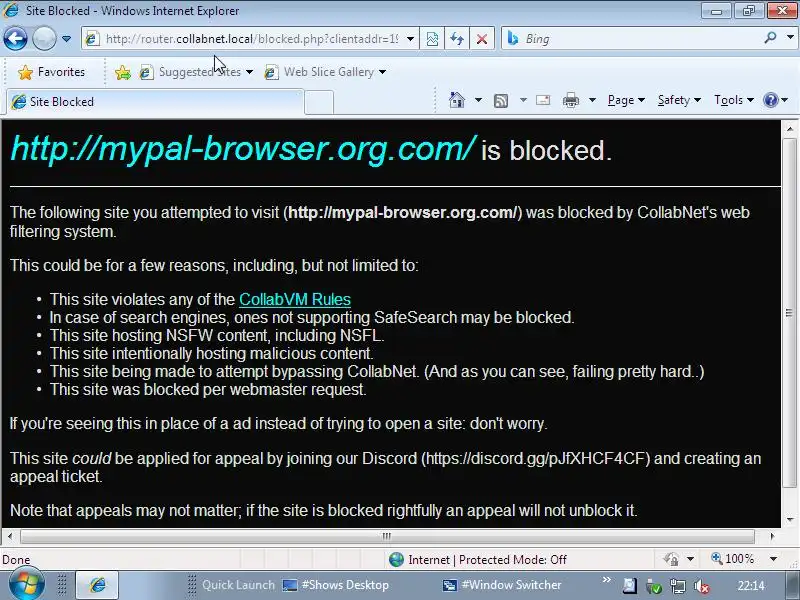The height and width of the screenshot is (600, 800).
Task: Follow the CollabVM Rules link
Action: click(x=295, y=299)
